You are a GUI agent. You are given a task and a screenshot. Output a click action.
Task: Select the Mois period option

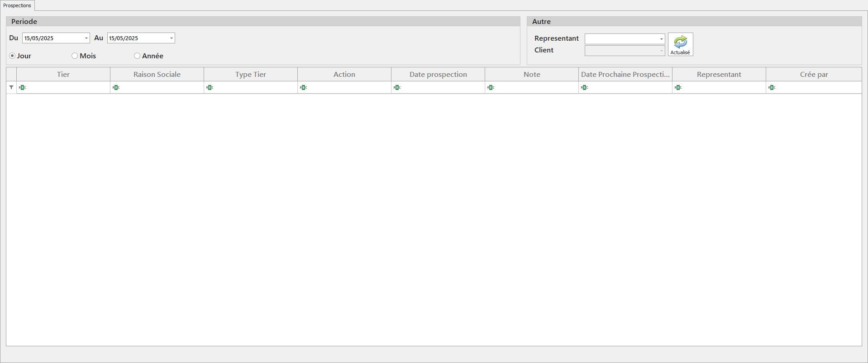coord(75,56)
